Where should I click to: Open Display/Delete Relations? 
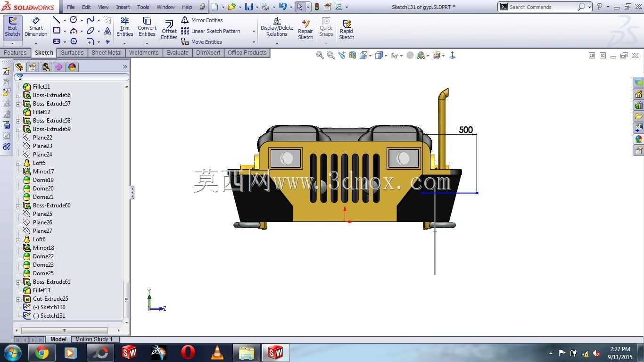click(x=277, y=27)
